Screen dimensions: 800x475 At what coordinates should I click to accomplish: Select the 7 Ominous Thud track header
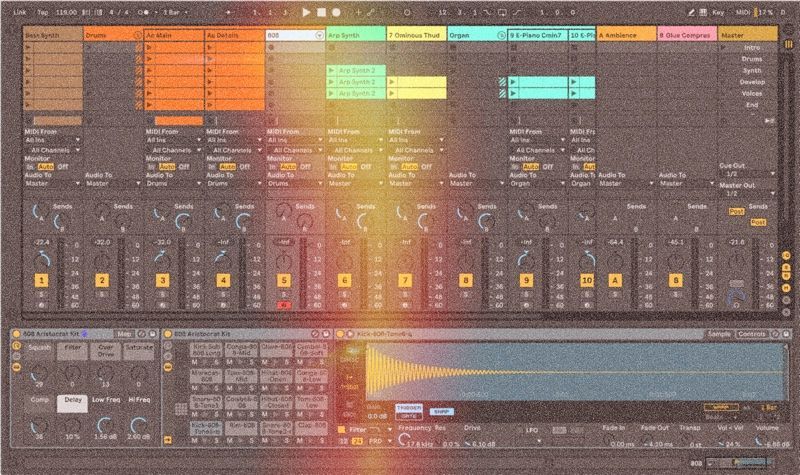(416, 35)
